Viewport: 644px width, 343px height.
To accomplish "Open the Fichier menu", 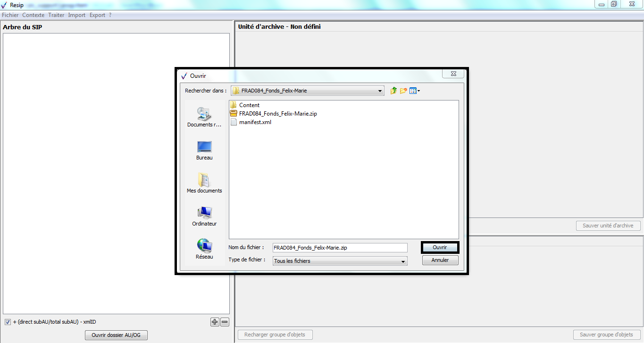I will [x=10, y=15].
